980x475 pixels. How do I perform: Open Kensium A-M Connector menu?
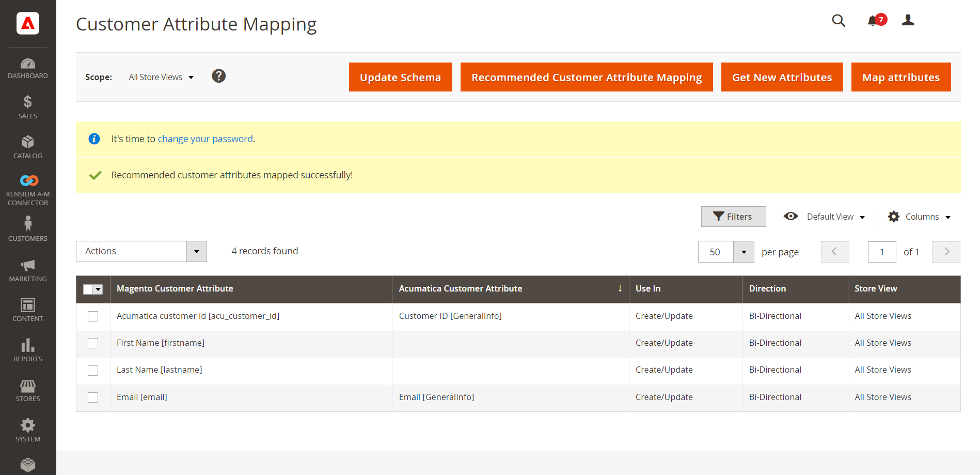28,190
